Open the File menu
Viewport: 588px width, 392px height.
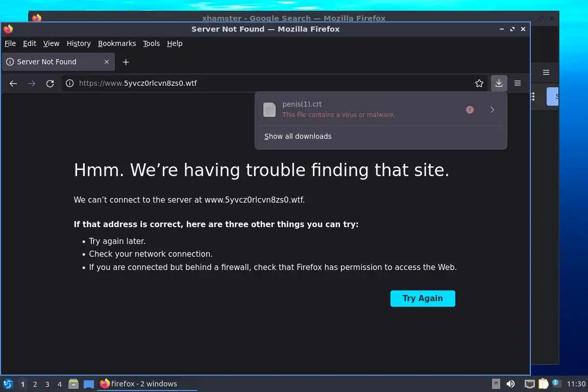coord(10,43)
